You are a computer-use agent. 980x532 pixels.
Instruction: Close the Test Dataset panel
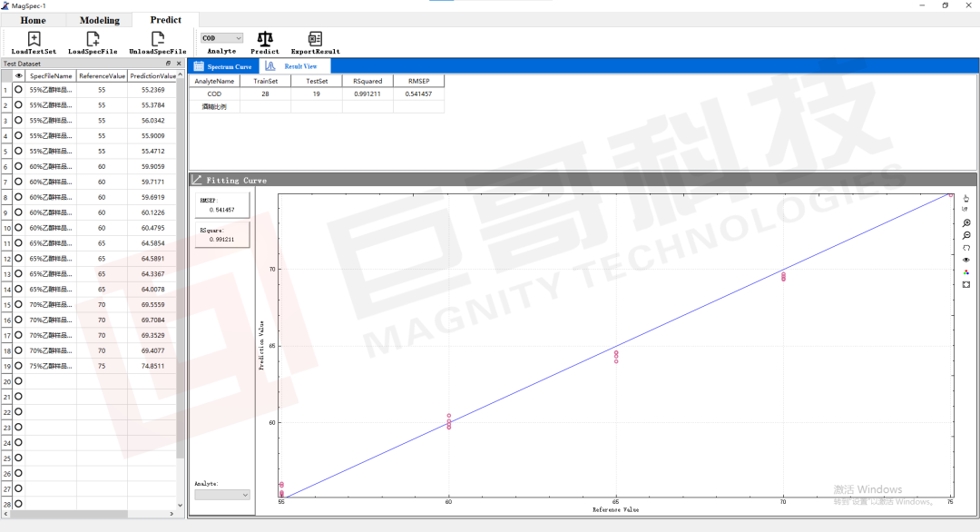coord(179,64)
